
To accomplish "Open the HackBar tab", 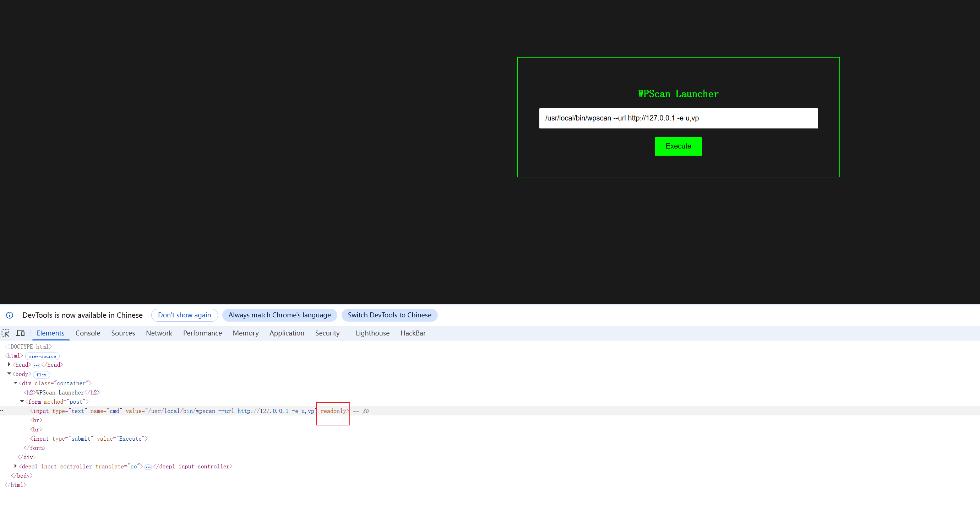I will (x=413, y=333).
